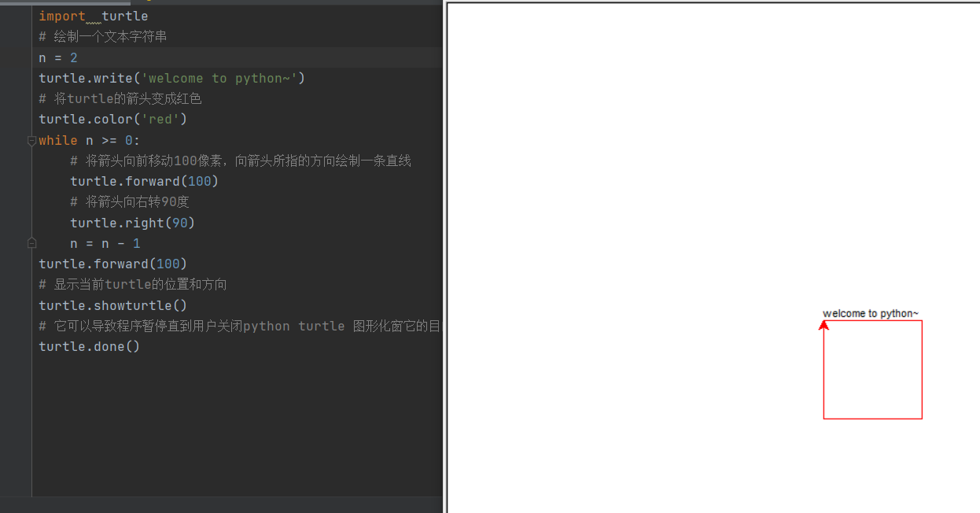Image resolution: width=980 pixels, height=513 pixels.
Task: Click the turtle.done() statement
Action: click(x=89, y=346)
